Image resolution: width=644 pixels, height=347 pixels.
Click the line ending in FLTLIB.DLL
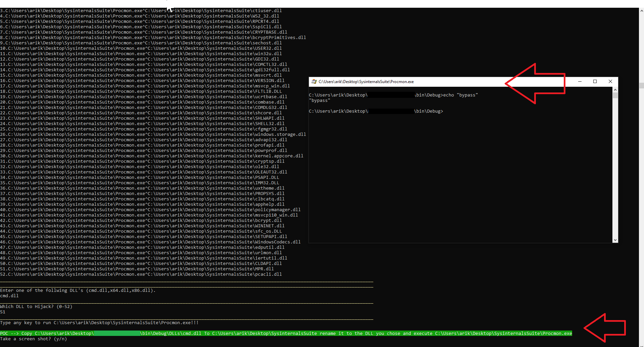pyautogui.click(x=141, y=91)
